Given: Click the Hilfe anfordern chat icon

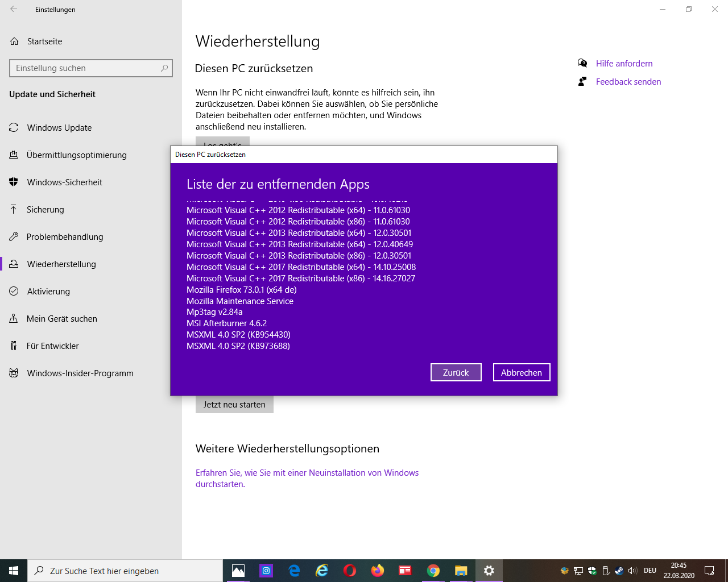Looking at the screenshot, I should click(582, 63).
